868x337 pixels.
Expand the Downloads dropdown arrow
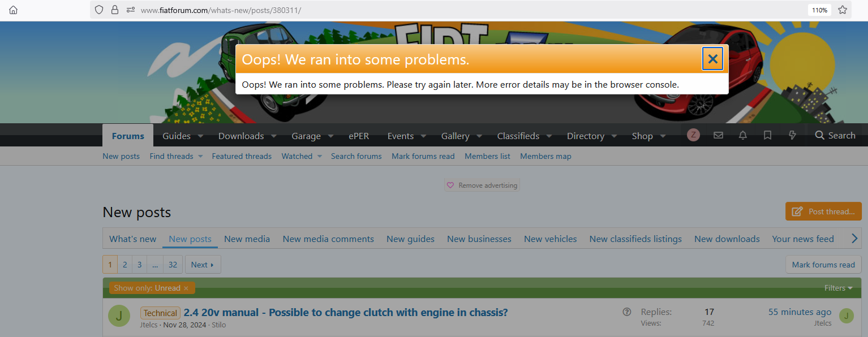click(273, 136)
